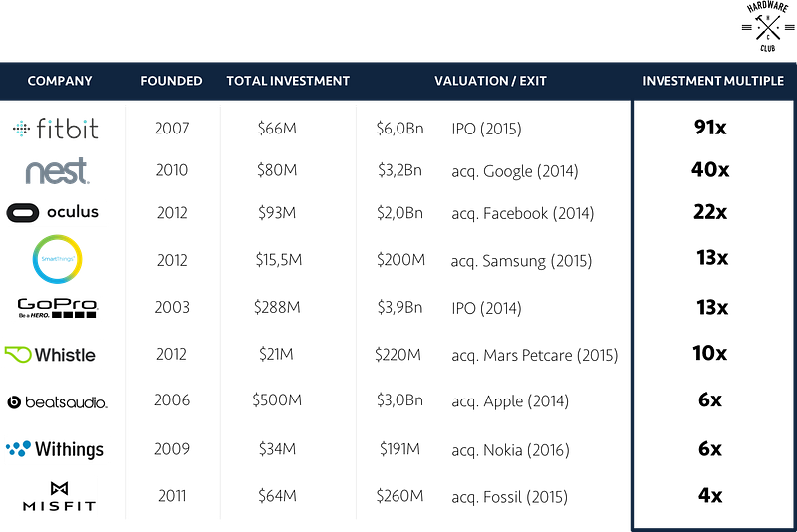Screen dimensions: 797x532
Task: Click the IPO (2014) exit text
Action: pyautogui.click(x=486, y=308)
